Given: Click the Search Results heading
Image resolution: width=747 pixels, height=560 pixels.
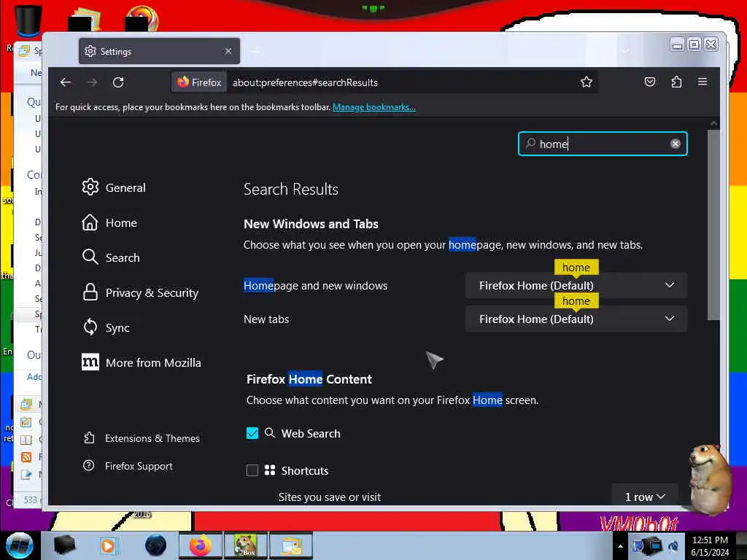Looking at the screenshot, I should 290,190.
